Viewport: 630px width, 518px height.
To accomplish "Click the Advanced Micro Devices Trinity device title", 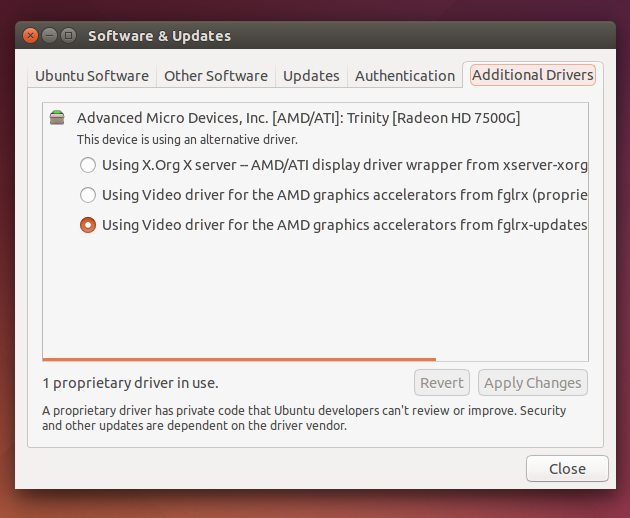I will 299,118.
